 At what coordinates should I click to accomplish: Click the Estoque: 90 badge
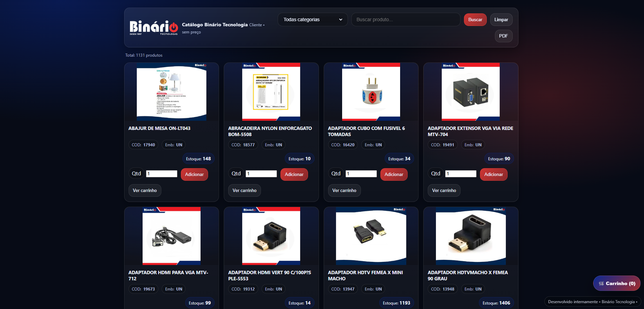(x=499, y=159)
